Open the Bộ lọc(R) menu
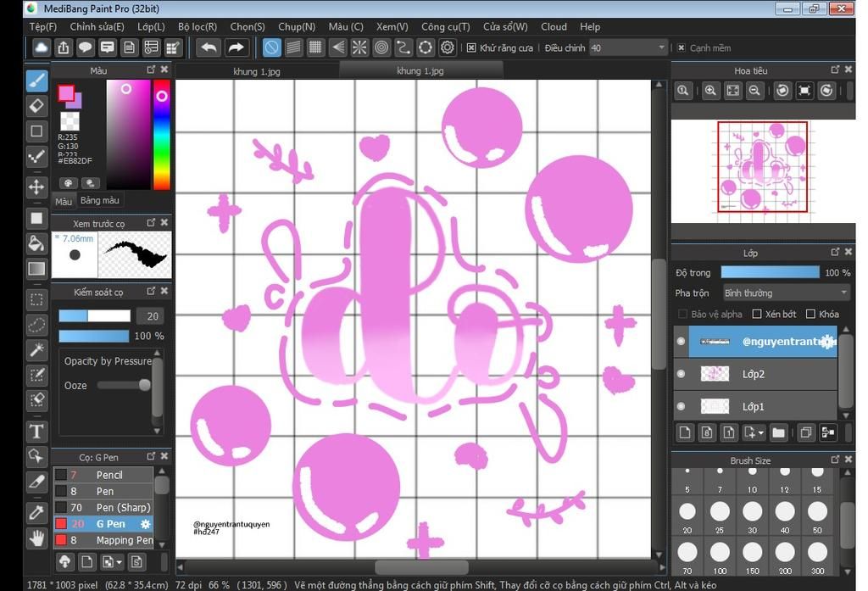Image resolution: width=868 pixels, height=591 pixels. pos(198,26)
